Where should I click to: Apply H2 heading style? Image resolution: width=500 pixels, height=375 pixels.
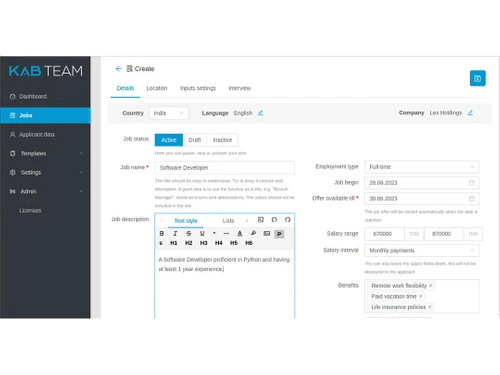(189, 243)
